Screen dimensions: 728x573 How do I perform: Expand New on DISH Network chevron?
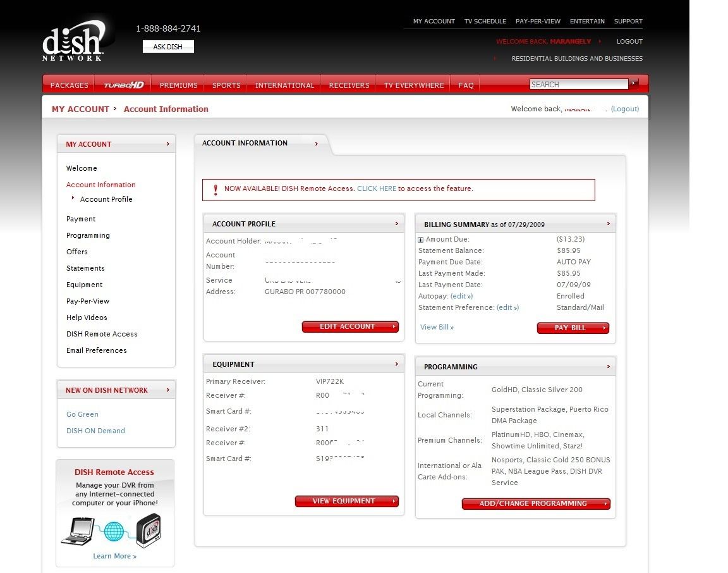coord(168,390)
